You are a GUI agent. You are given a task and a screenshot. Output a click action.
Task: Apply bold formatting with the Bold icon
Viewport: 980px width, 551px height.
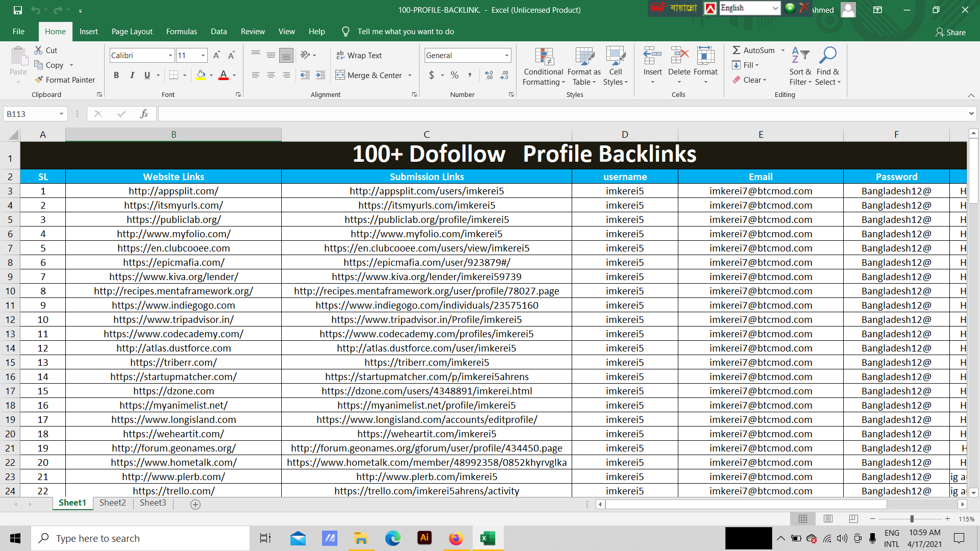coord(116,75)
